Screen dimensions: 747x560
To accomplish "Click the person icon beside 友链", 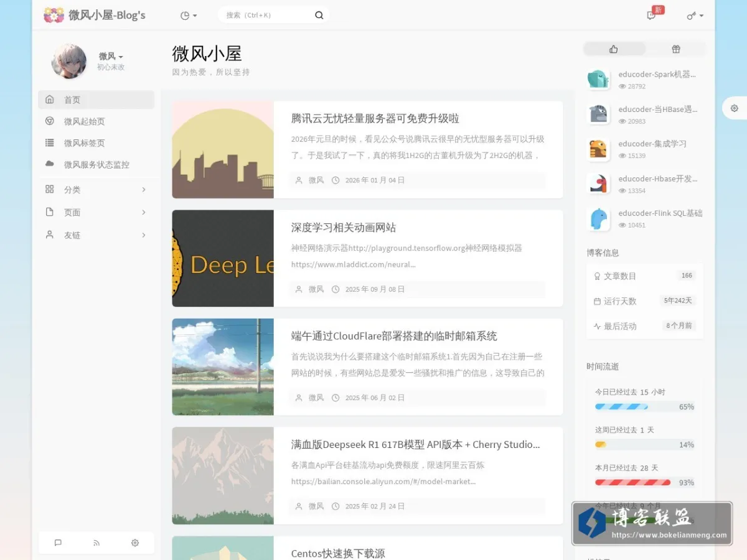I will click(x=50, y=235).
